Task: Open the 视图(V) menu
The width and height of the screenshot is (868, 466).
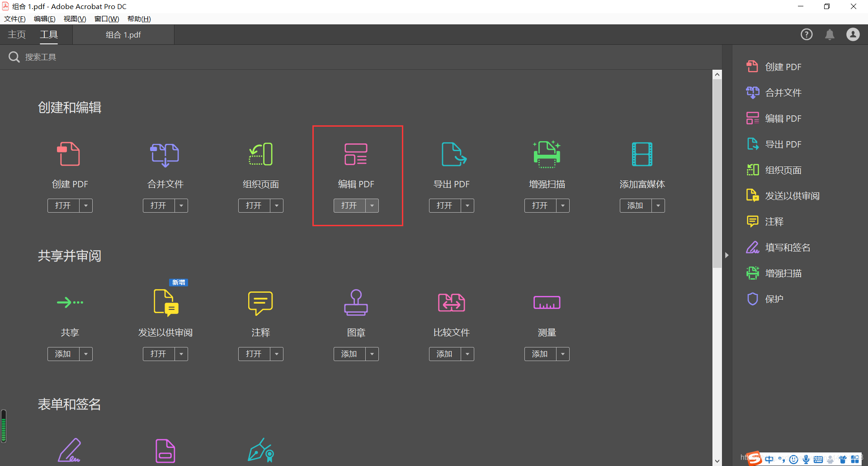Action: [x=75, y=19]
